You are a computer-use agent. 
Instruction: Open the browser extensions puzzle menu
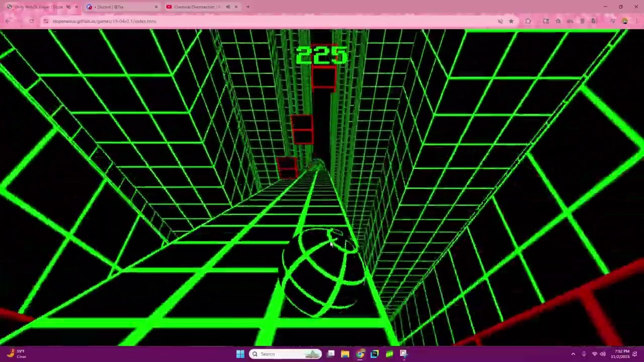528,21
